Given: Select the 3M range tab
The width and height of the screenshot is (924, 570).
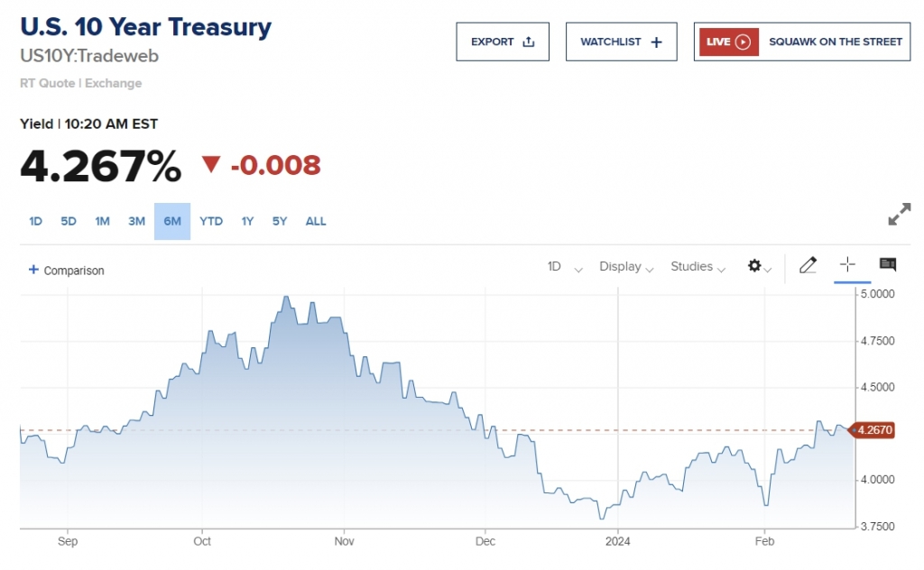Looking at the screenshot, I should pos(136,221).
